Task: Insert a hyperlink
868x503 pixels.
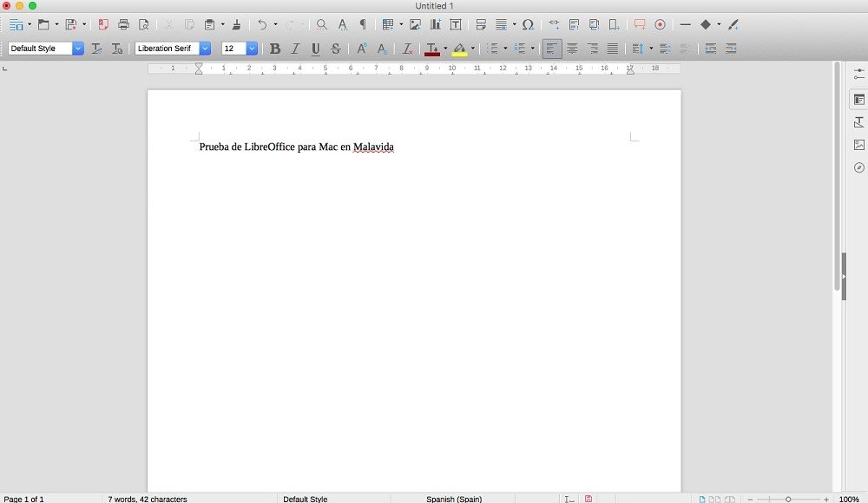Action: [554, 24]
